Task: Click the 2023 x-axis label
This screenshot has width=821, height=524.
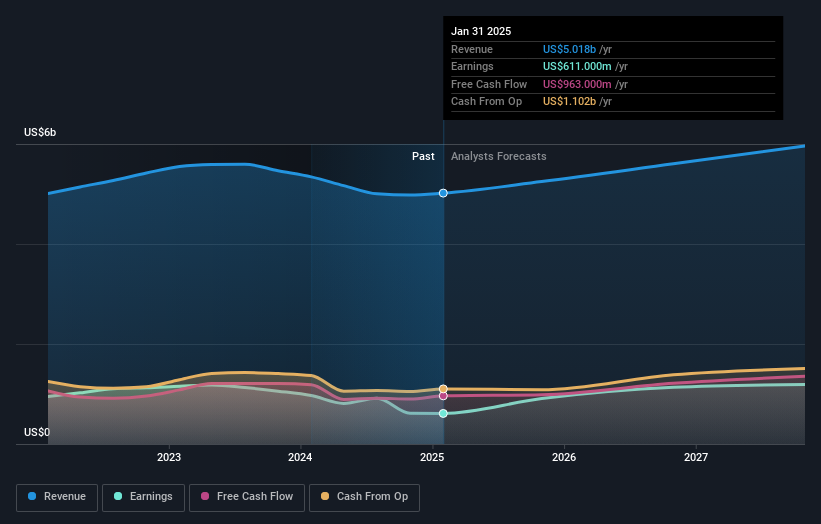Action: (x=169, y=458)
